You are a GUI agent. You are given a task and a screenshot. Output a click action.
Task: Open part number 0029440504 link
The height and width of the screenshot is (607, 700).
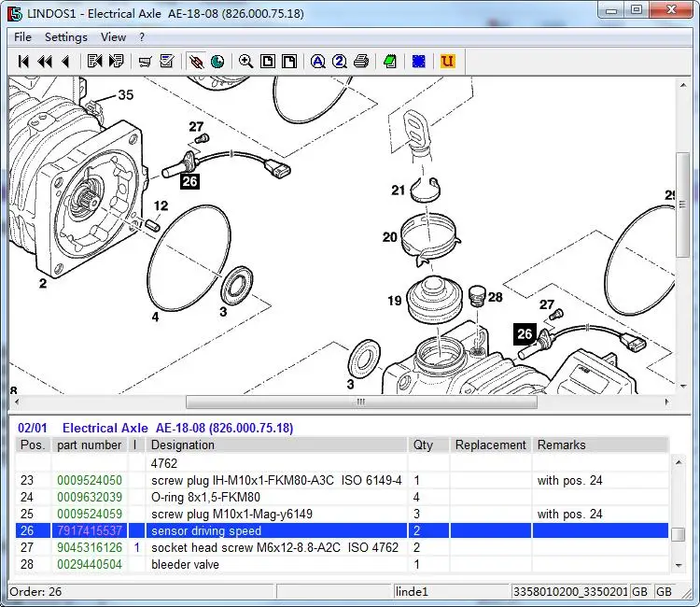click(x=90, y=565)
